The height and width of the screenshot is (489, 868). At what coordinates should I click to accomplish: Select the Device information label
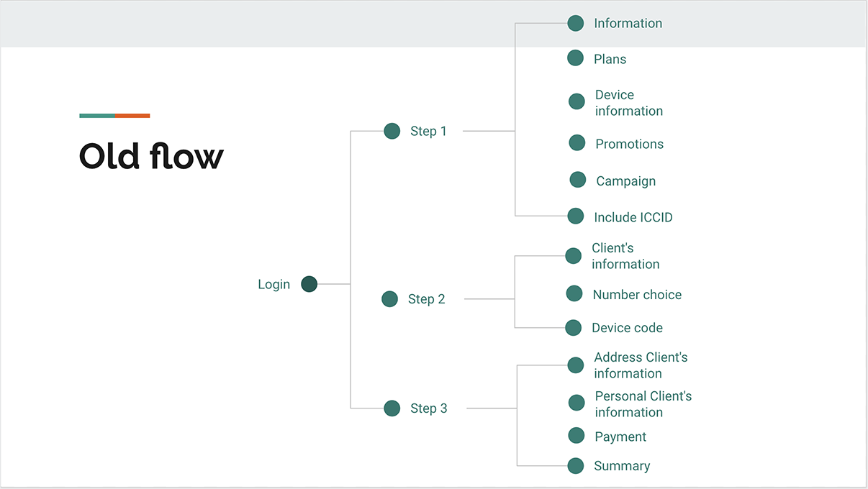coord(629,103)
